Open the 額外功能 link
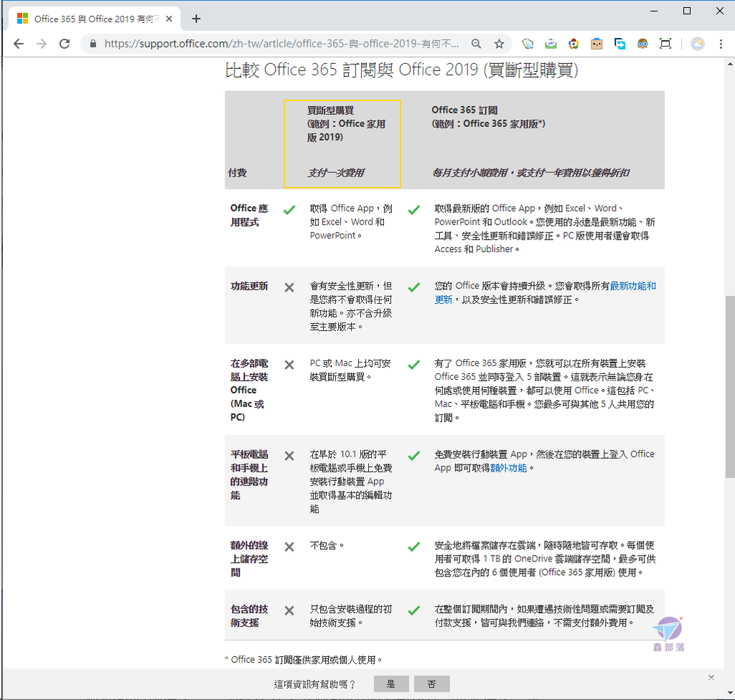The width and height of the screenshot is (735, 700). pyautogui.click(x=509, y=468)
